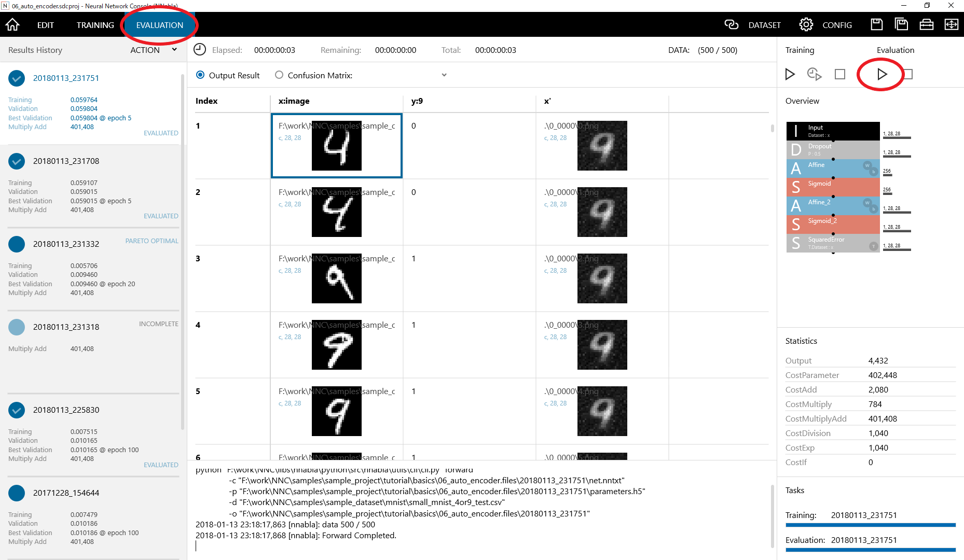Start training with the play button
The height and width of the screenshot is (560, 964).
coord(790,74)
